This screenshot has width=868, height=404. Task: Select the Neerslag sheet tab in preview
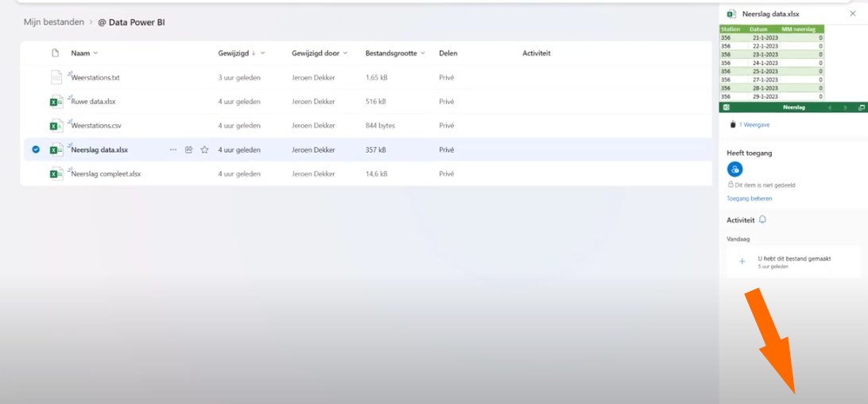pos(793,107)
